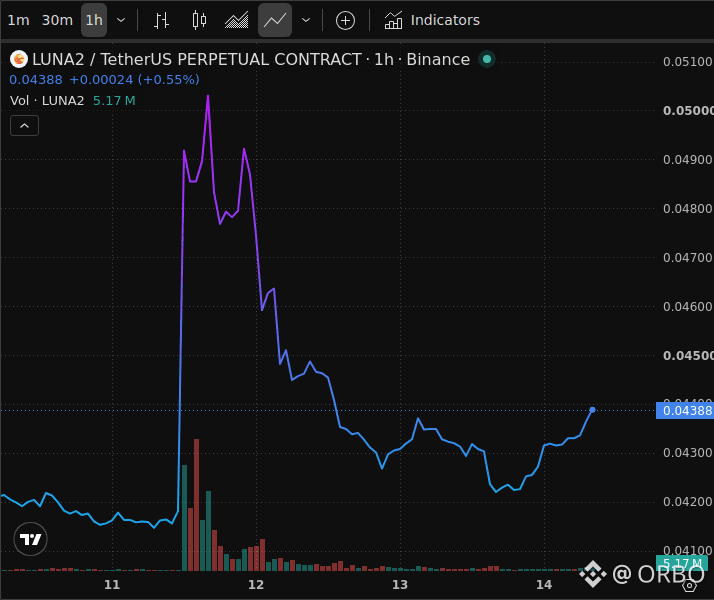Collapse the indicator legend with the arrow
Image resolution: width=714 pixels, height=600 pixels.
tap(25, 126)
